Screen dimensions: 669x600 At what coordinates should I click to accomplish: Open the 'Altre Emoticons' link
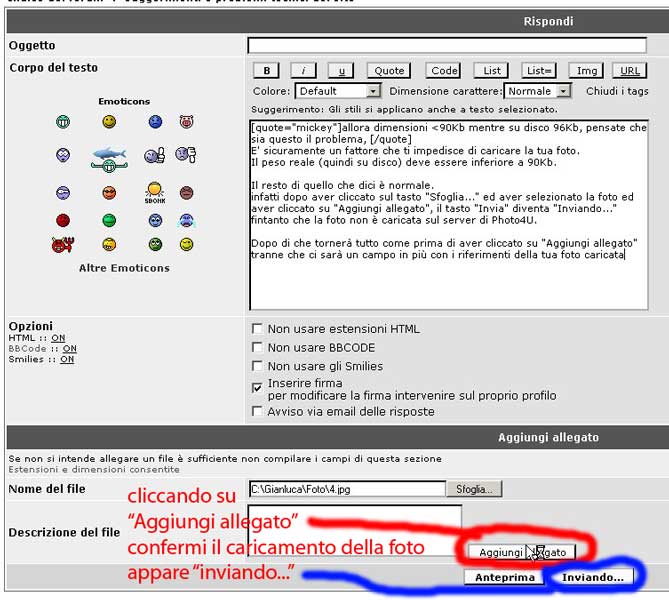pyautogui.click(x=124, y=268)
